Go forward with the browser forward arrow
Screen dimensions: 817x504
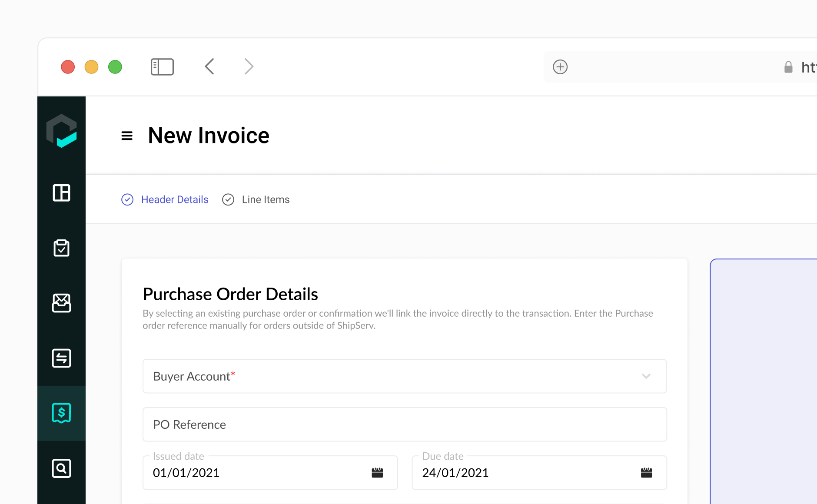[249, 66]
